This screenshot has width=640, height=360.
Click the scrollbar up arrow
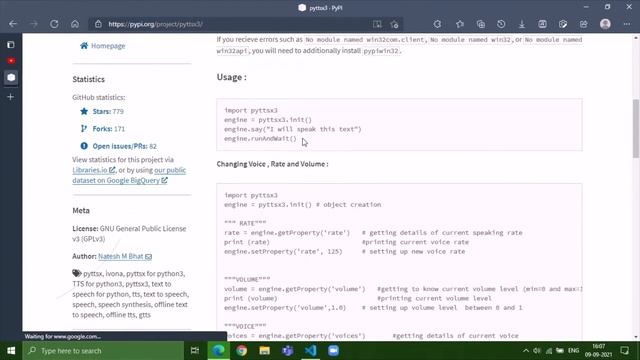point(636,38)
